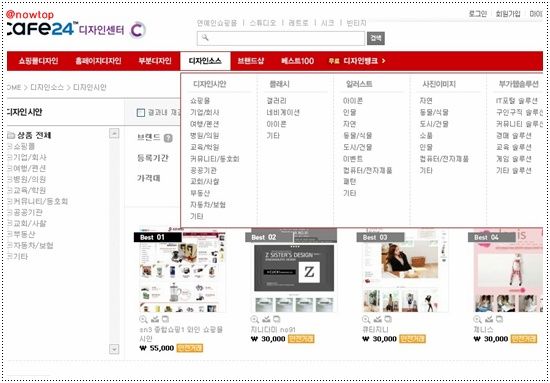Open the Best 01 shopping mall thumbnail
Viewport: 550px width, 383px height.
182,270
